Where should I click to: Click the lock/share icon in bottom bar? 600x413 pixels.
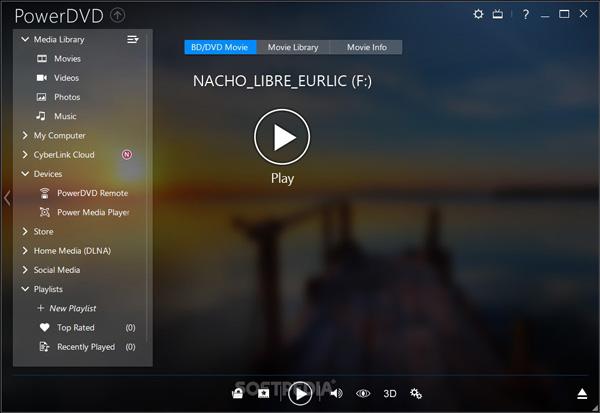238,393
